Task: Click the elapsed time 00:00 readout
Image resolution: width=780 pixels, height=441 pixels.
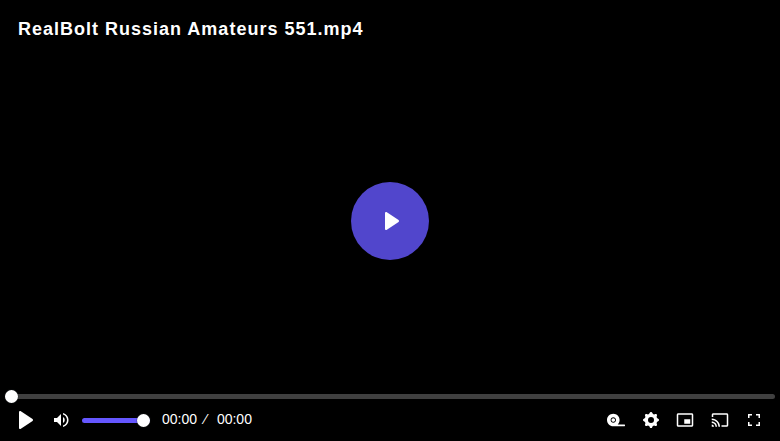Action: pyautogui.click(x=179, y=420)
